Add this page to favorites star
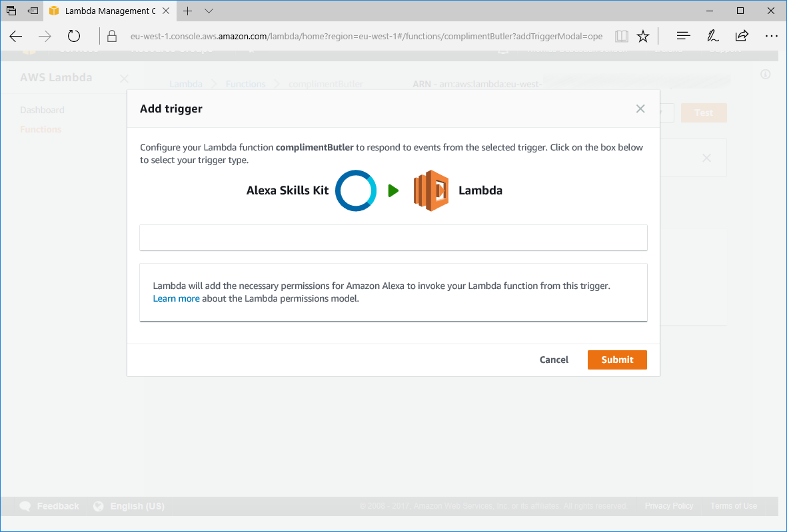This screenshot has height=532, width=787. (x=643, y=37)
